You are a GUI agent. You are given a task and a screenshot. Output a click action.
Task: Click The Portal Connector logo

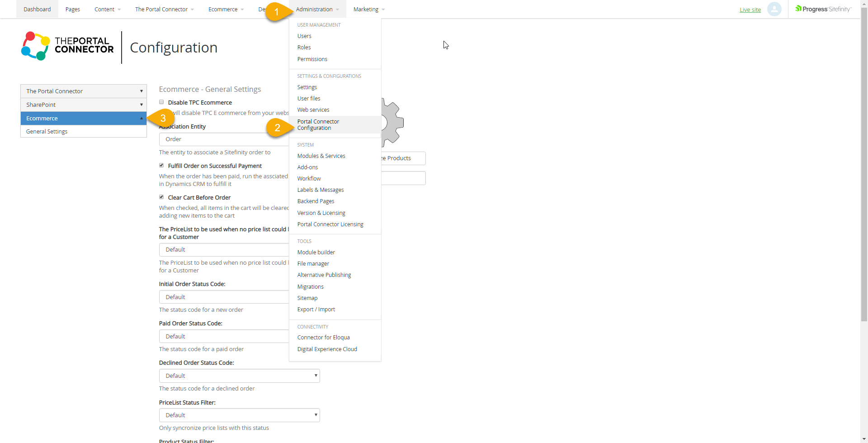[67, 46]
